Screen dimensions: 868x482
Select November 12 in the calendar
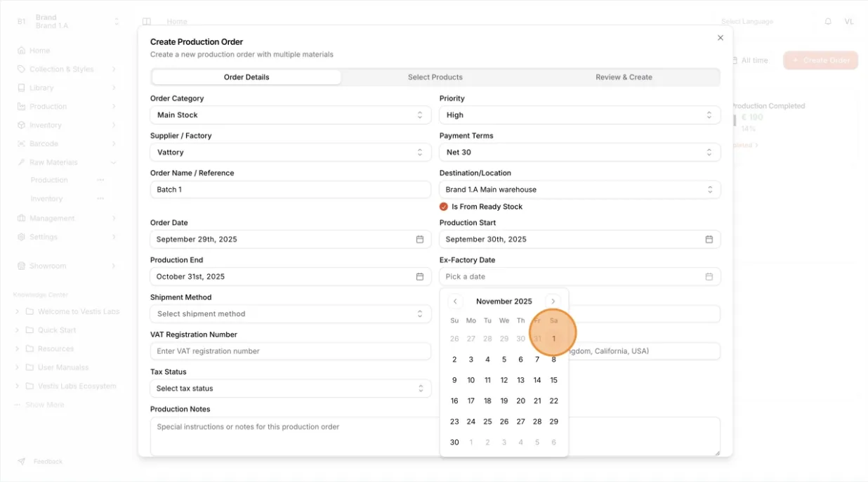pyautogui.click(x=504, y=380)
